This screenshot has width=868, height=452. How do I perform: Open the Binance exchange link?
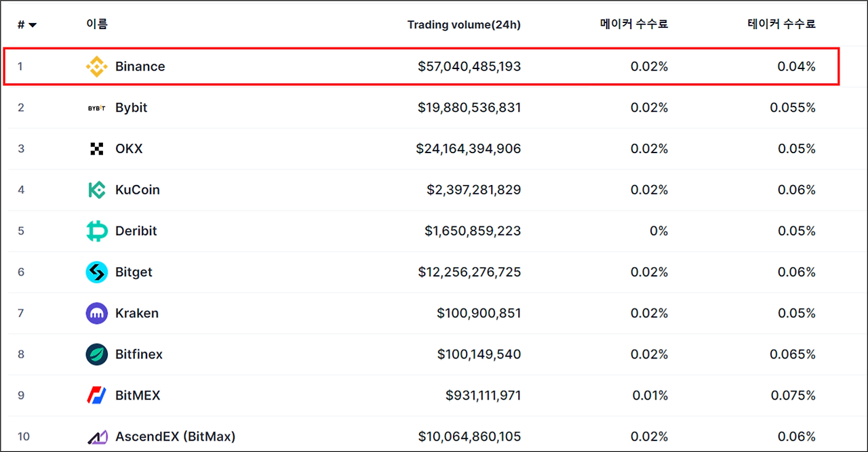(x=140, y=66)
